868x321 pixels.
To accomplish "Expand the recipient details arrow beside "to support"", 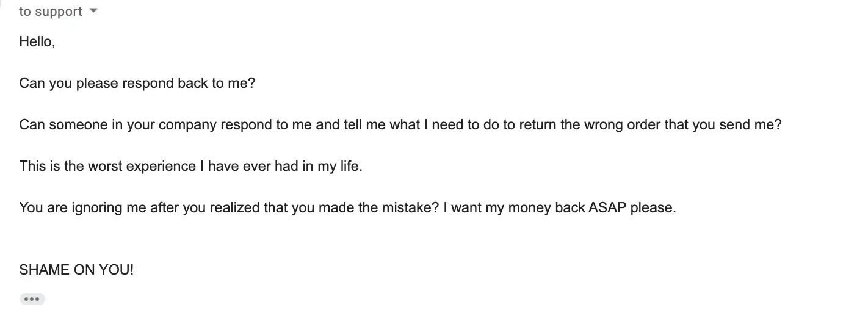I will (x=93, y=11).
